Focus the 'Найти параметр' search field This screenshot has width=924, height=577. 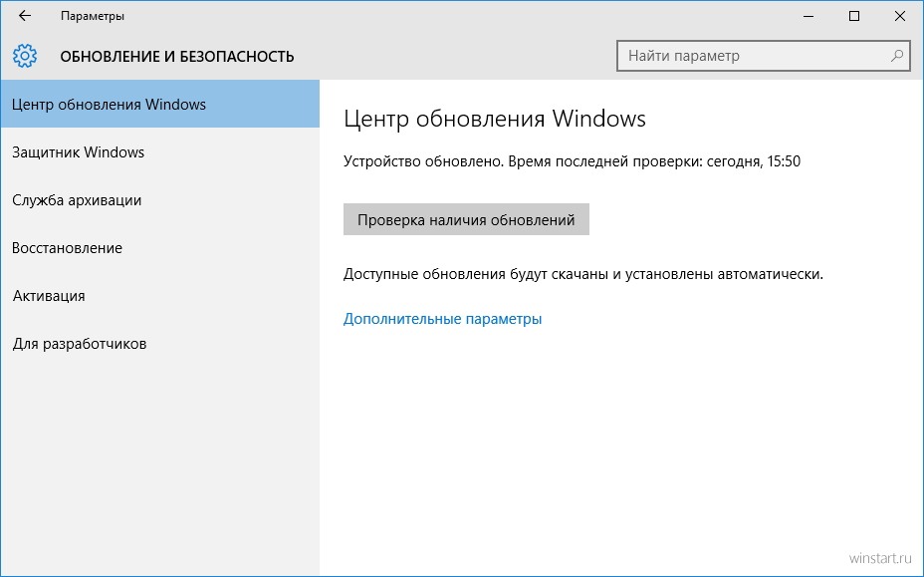tap(763, 56)
